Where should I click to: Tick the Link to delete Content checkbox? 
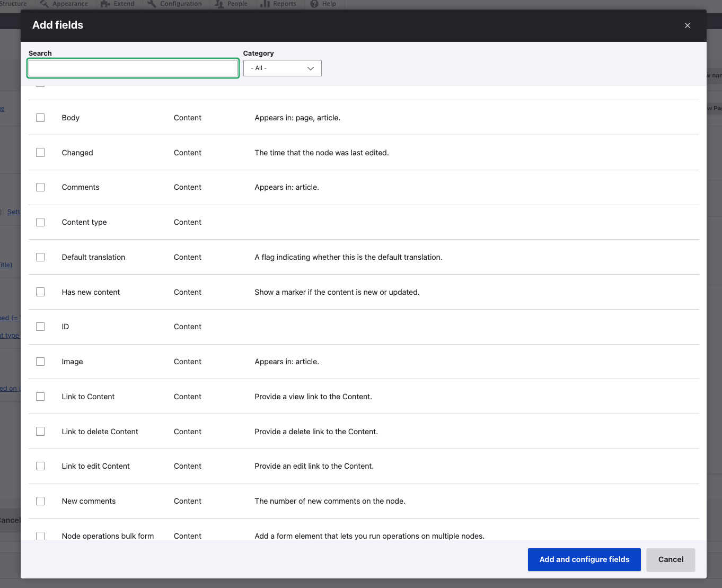40,432
